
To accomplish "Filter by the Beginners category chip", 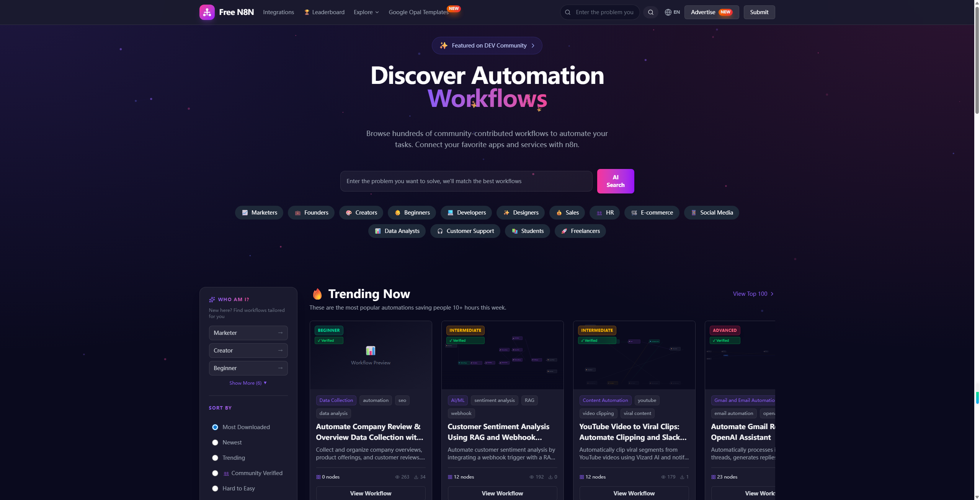I will (412, 213).
